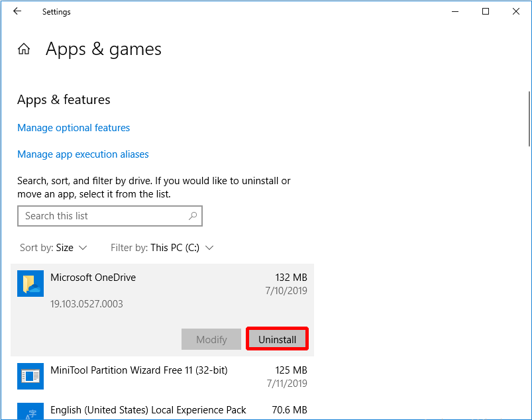
Task: Click the Microsoft OneDrive app name
Action: 93,278
